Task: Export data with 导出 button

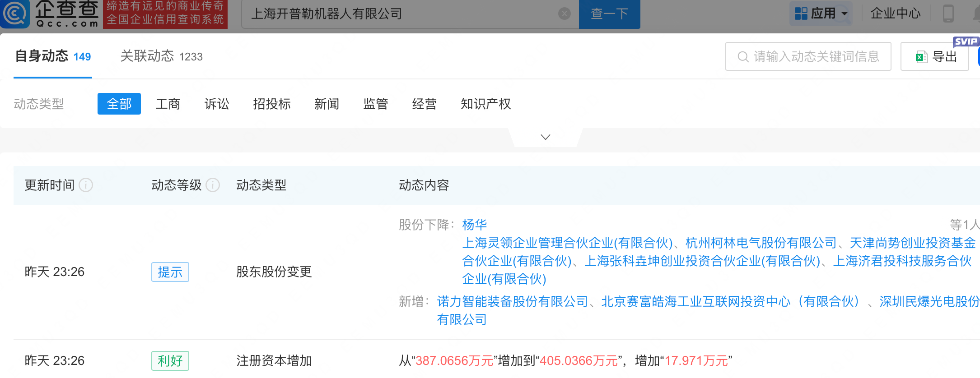Action: pyautogui.click(x=934, y=57)
